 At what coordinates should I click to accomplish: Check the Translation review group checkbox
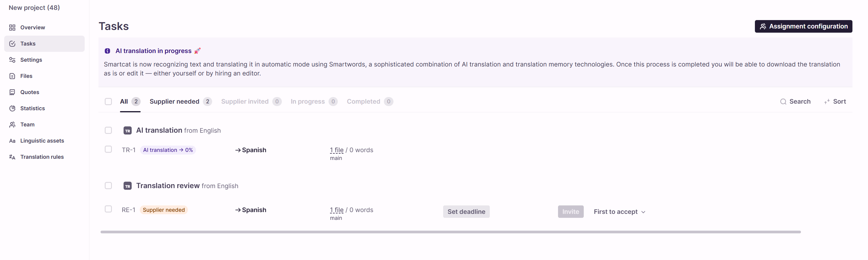tap(108, 185)
